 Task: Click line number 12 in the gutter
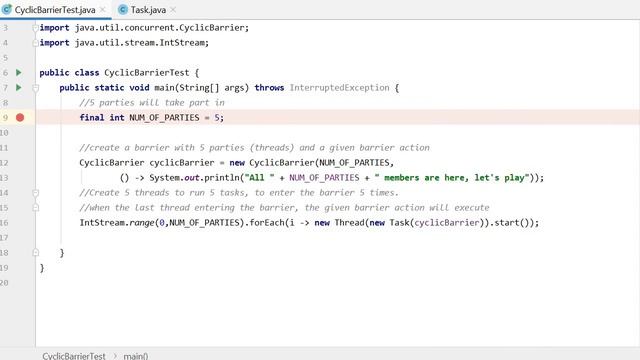4,162
